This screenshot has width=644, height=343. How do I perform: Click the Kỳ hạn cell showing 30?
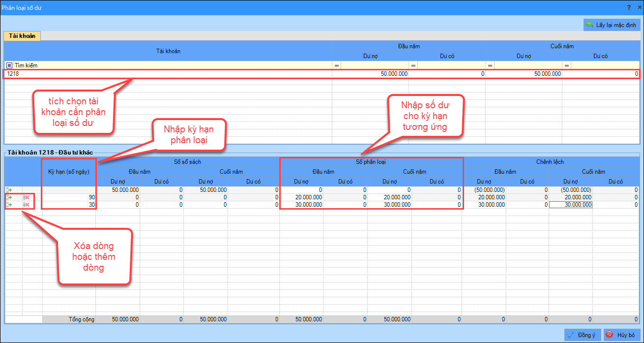pos(69,204)
